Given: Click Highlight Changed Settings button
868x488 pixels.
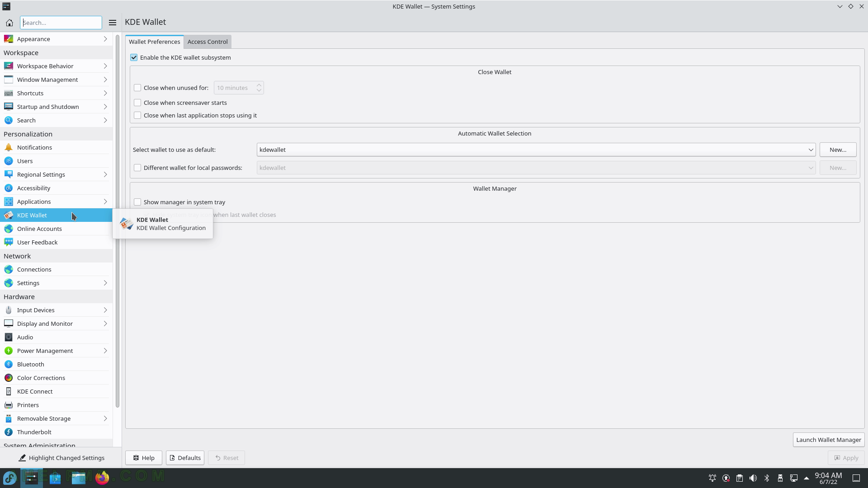Looking at the screenshot, I should point(61,458).
